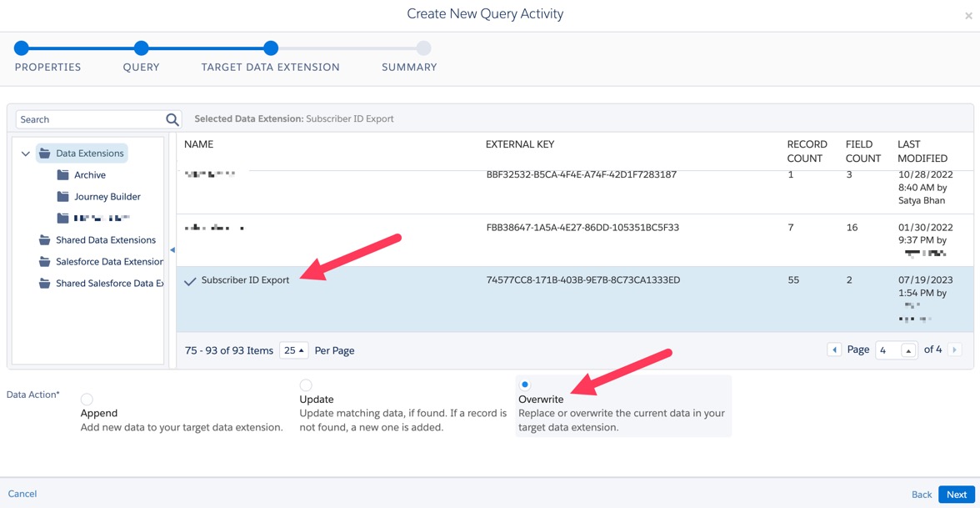
Task: Select the Shared Data Extensions folder icon
Action: (43, 239)
